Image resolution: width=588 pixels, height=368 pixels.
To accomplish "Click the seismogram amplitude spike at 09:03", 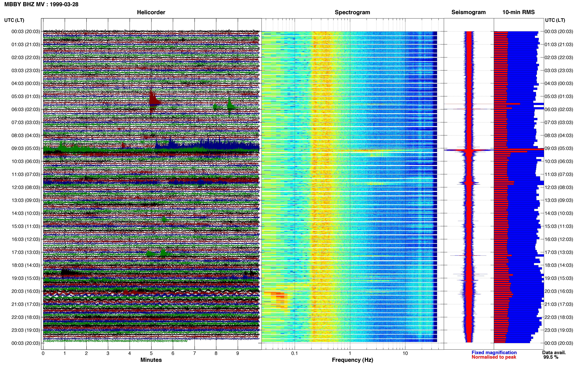I will coord(469,150).
